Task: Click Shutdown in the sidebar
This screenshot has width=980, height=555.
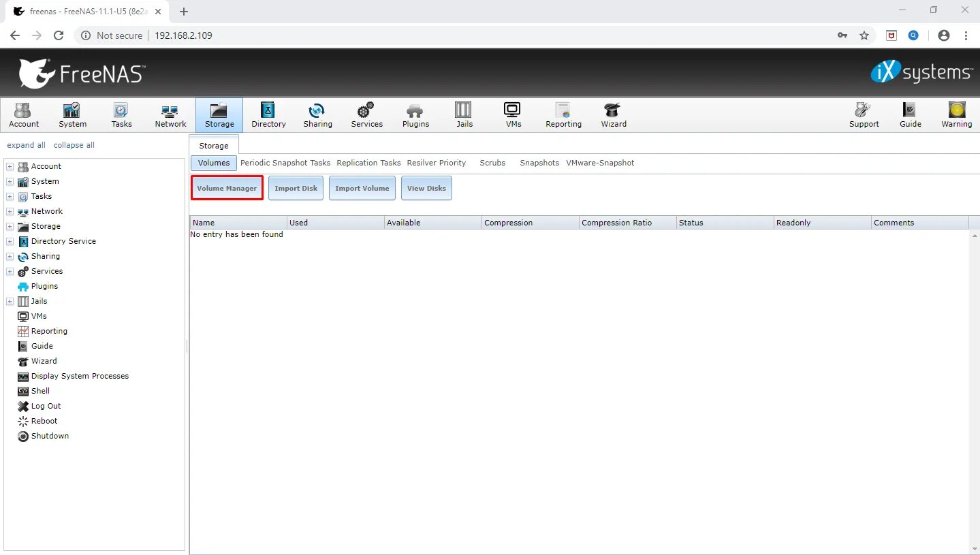Action: pos(50,436)
